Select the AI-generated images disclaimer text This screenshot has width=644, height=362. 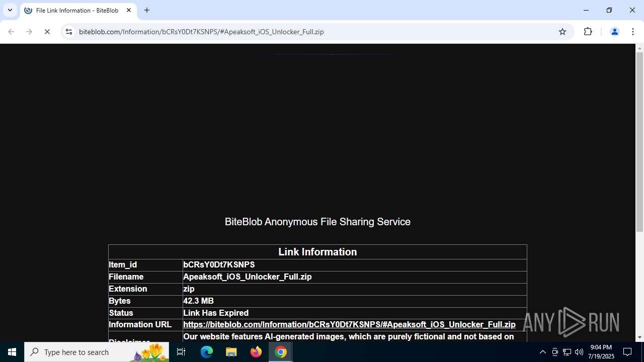(x=349, y=336)
